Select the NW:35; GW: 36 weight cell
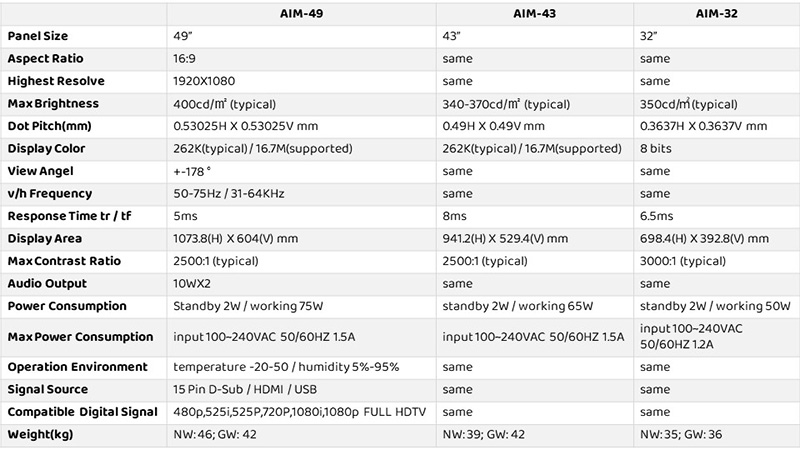This screenshot has height=450, width=800. 683,434
